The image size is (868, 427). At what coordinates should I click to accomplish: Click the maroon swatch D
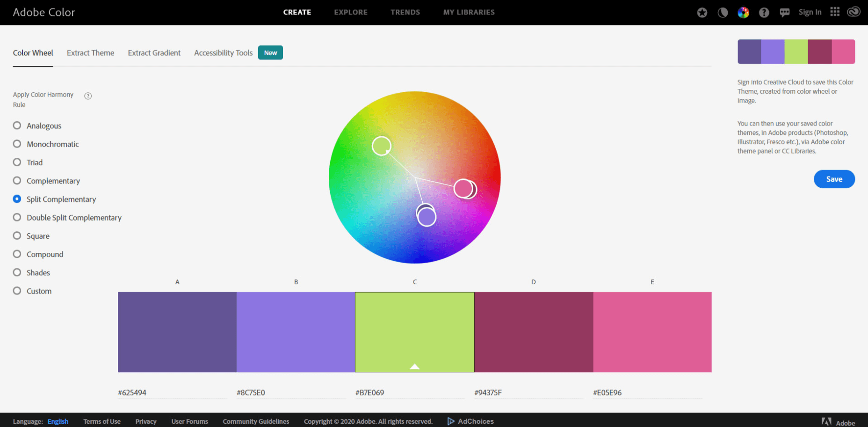pyautogui.click(x=534, y=332)
